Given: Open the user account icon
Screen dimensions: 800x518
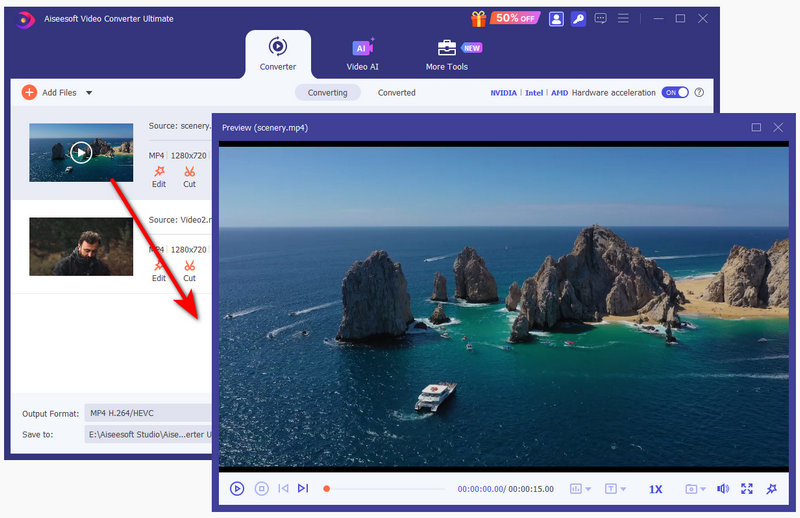Looking at the screenshot, I should pyautogui.click(x=557, y=18).
